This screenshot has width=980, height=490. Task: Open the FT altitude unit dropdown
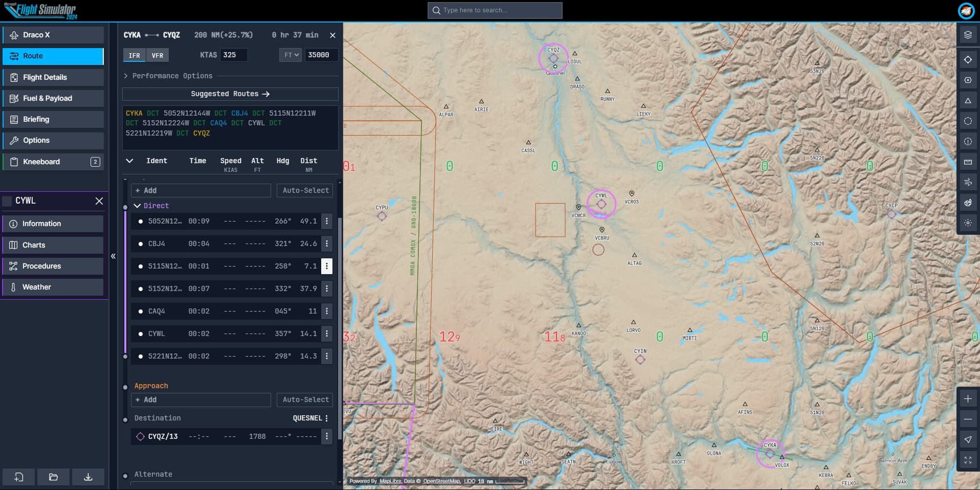(x=290, y=55)
